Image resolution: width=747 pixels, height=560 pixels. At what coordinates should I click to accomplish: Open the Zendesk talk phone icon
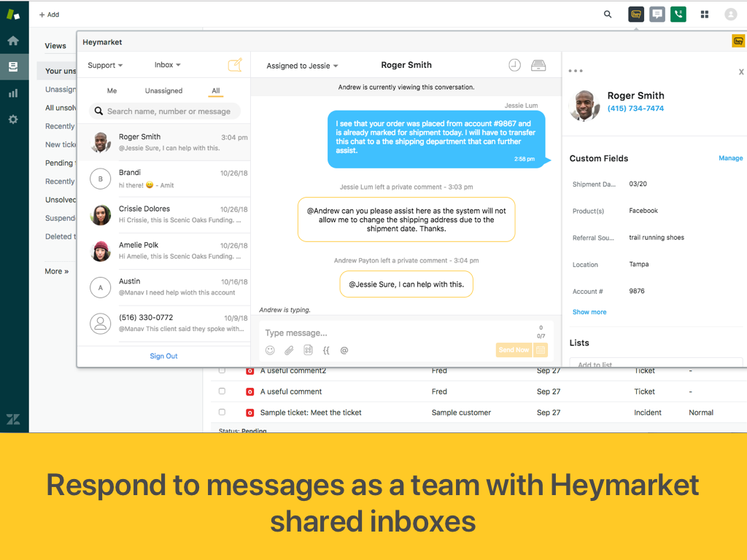tap(678, 14)
